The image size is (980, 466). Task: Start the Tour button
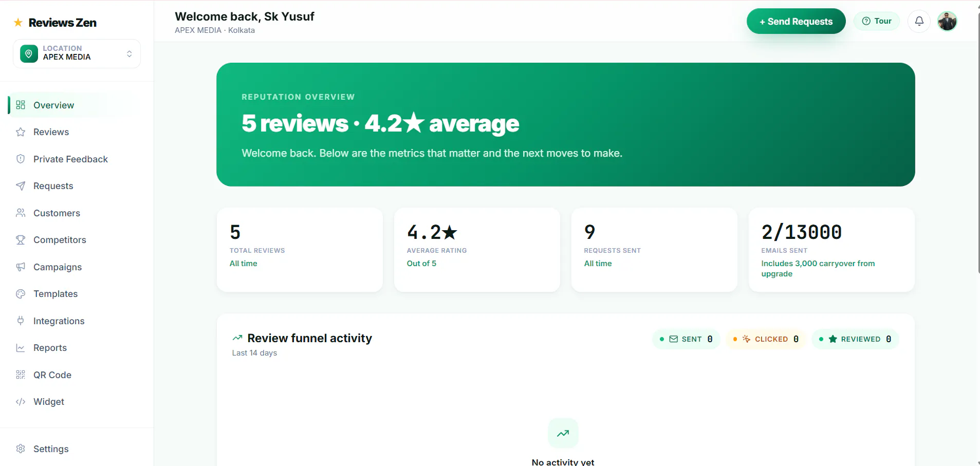877,21
